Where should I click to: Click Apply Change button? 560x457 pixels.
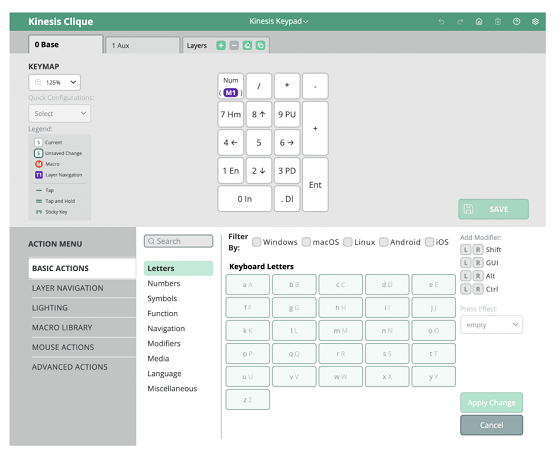coord(491,403)
